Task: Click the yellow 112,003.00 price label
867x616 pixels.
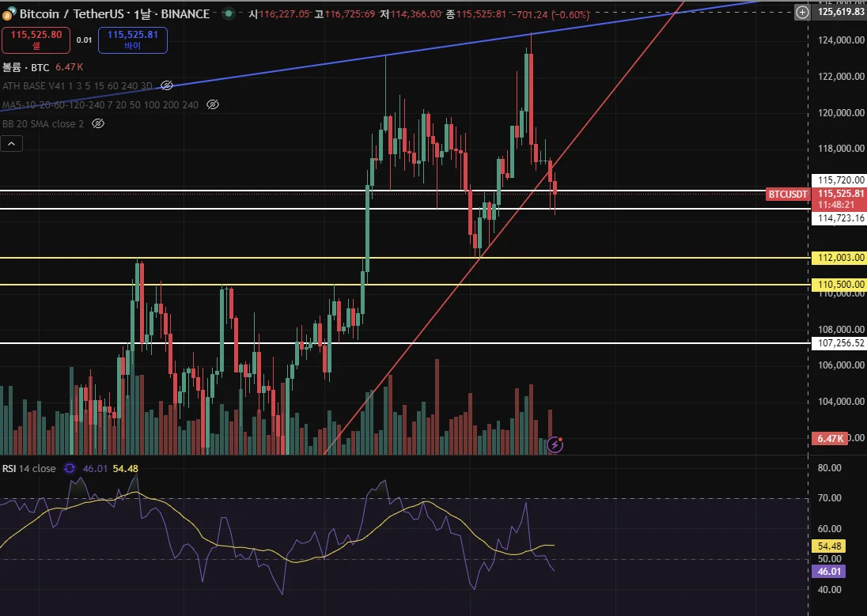Action: coord(839,258)
